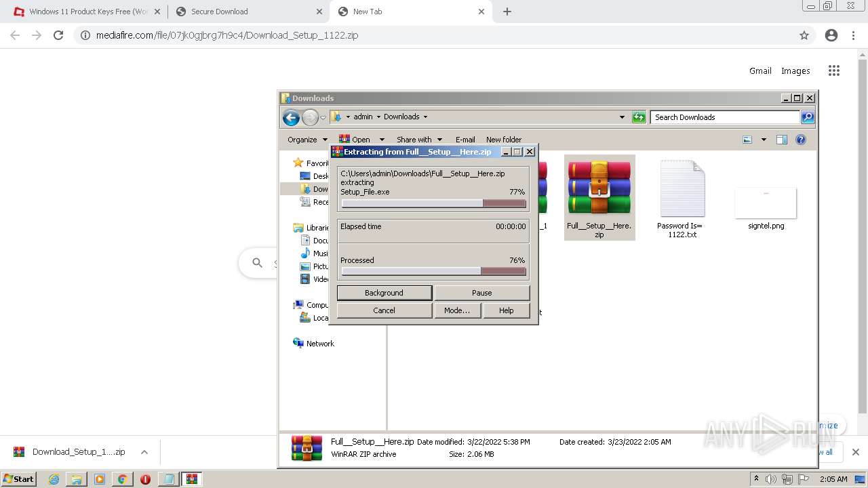Open the recent pages dropdown in Explorer
The image size is (868, 488).
tap(323, 117)
